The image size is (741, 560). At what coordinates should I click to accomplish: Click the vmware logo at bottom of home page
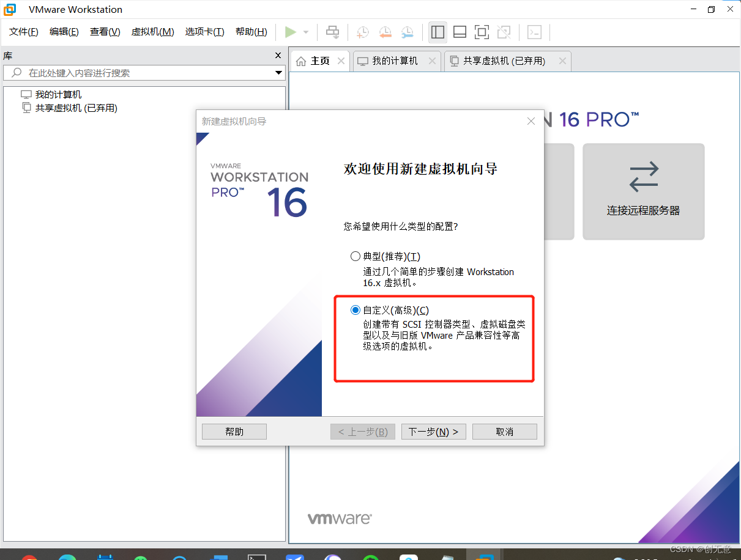pos(340,519)
